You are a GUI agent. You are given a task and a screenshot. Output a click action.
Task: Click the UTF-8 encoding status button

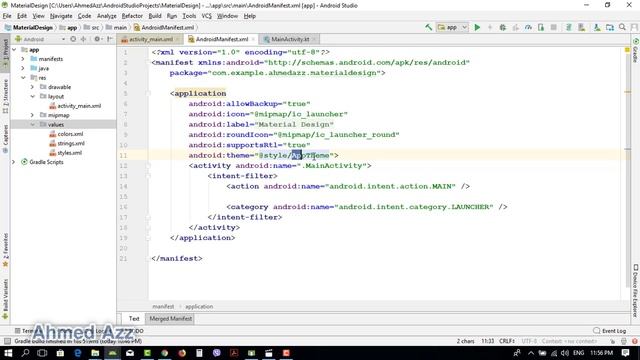click(529, 341)
